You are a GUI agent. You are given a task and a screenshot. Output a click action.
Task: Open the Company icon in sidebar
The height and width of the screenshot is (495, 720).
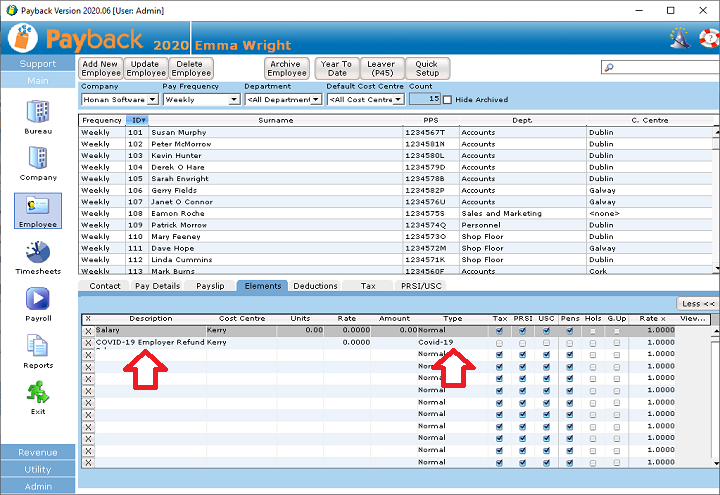point(38,159)
